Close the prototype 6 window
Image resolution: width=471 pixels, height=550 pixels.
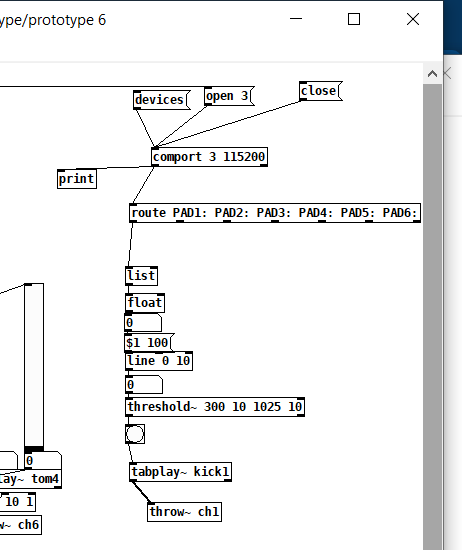pos(413,19)
